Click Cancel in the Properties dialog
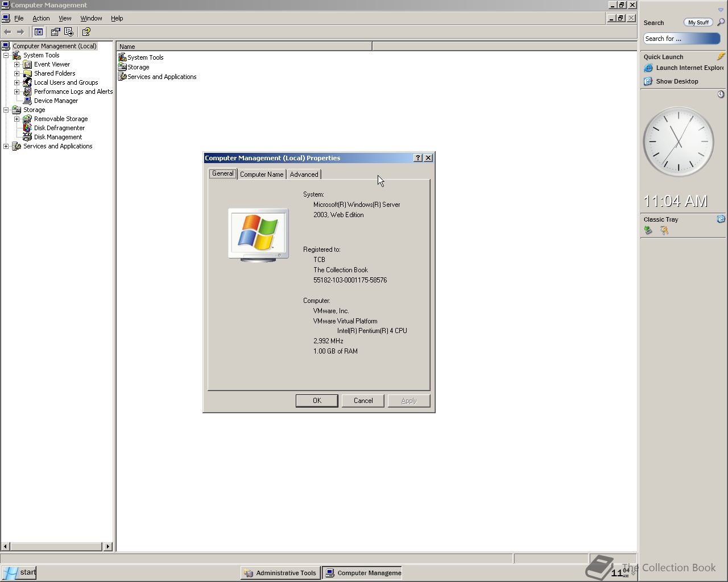 363,401
